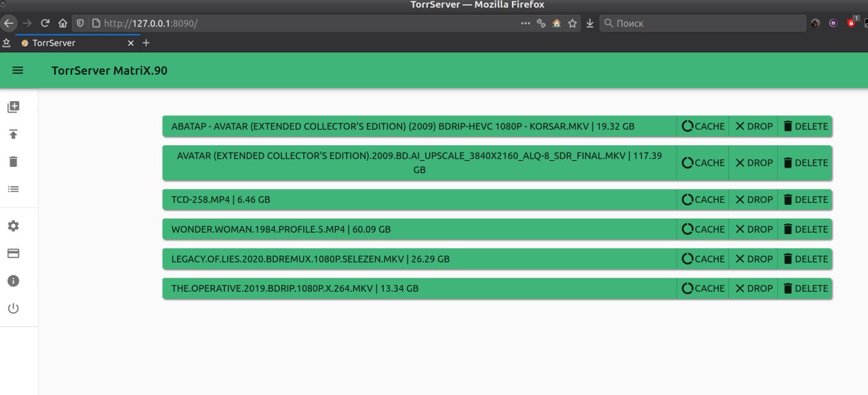Open TCD-258.MP4 | 6.46 GB title

point(419,200)
